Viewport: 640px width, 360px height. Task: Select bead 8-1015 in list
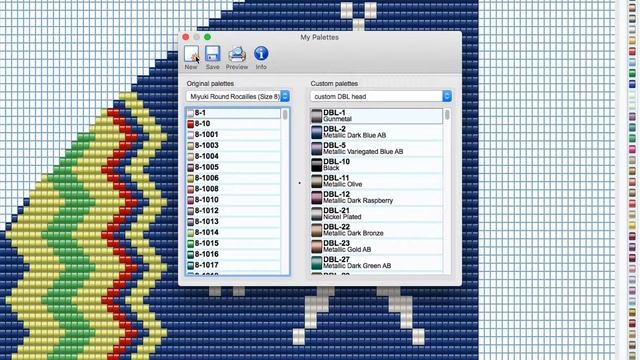click(233, 243)
